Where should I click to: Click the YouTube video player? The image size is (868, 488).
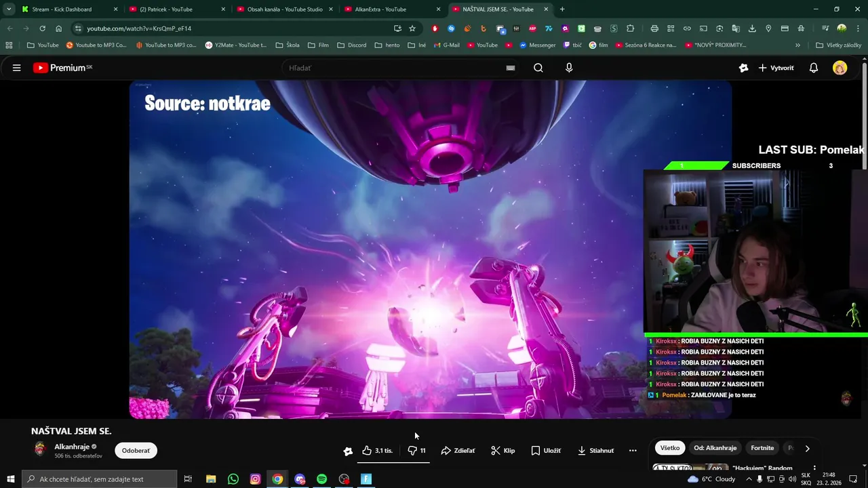[x=431, y=249]
